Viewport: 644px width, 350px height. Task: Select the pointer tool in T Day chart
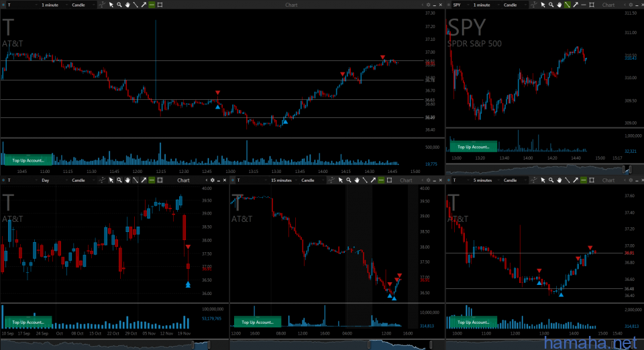111,180
